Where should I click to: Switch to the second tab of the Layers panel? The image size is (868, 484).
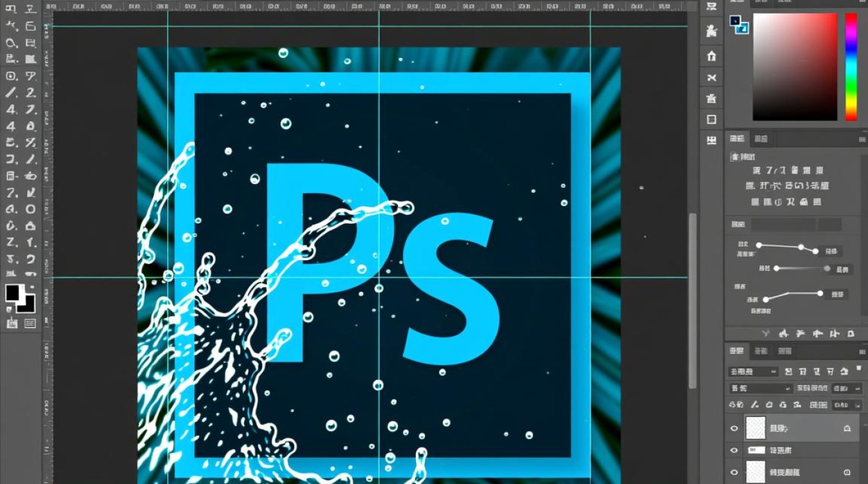click(761, 352)
